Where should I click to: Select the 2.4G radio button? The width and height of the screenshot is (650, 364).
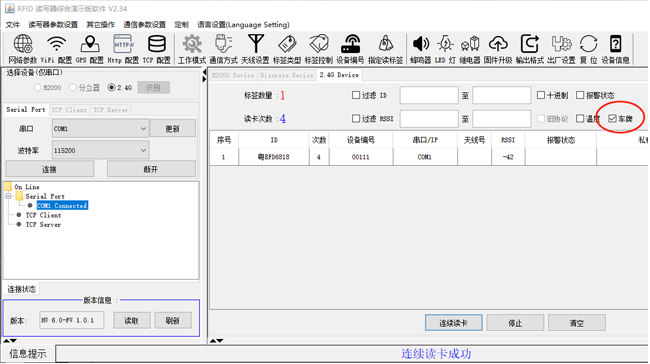click(111, 87)
